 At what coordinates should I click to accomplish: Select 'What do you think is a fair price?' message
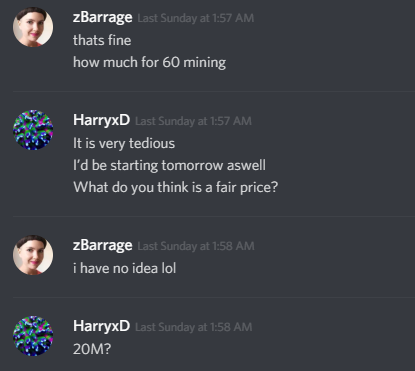pos(175,187)
